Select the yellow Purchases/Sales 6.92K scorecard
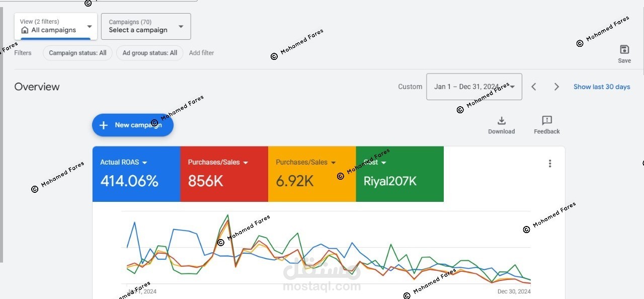 pos(312,174)
